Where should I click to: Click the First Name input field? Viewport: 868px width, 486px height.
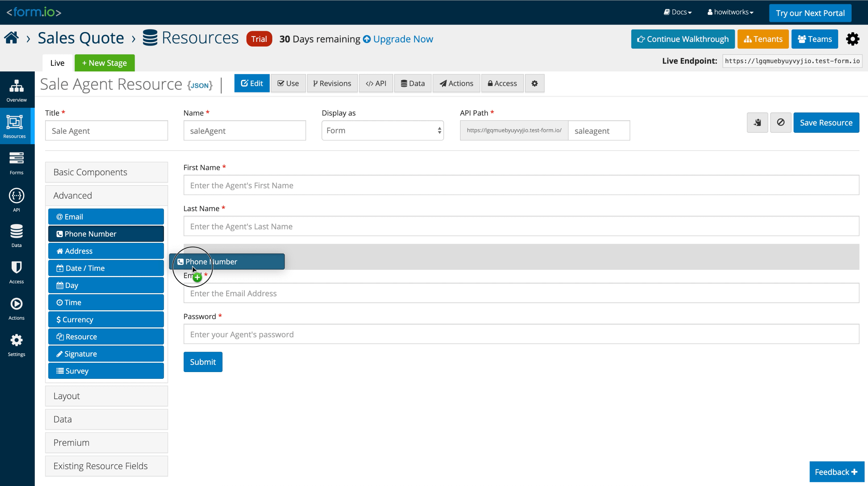click(x=521, y=185)
